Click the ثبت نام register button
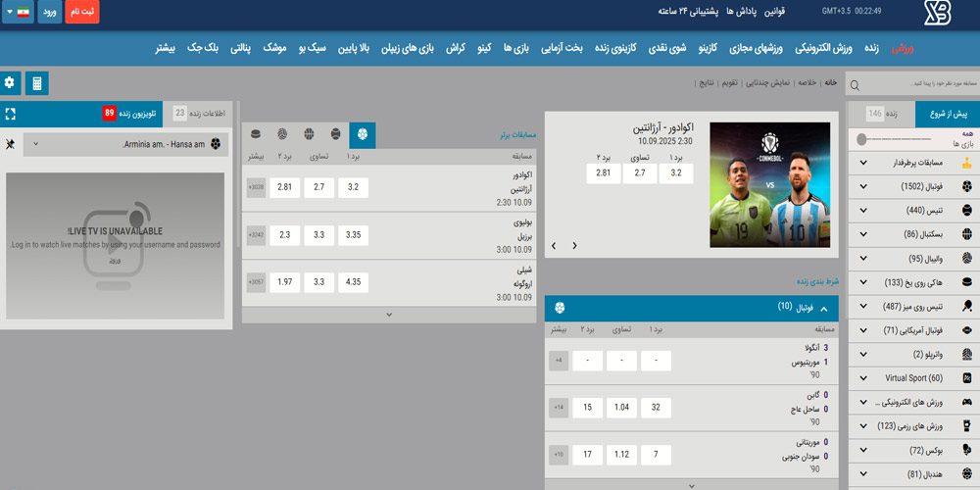This screenshot has height=490, width=980. (x=82, y=14)
